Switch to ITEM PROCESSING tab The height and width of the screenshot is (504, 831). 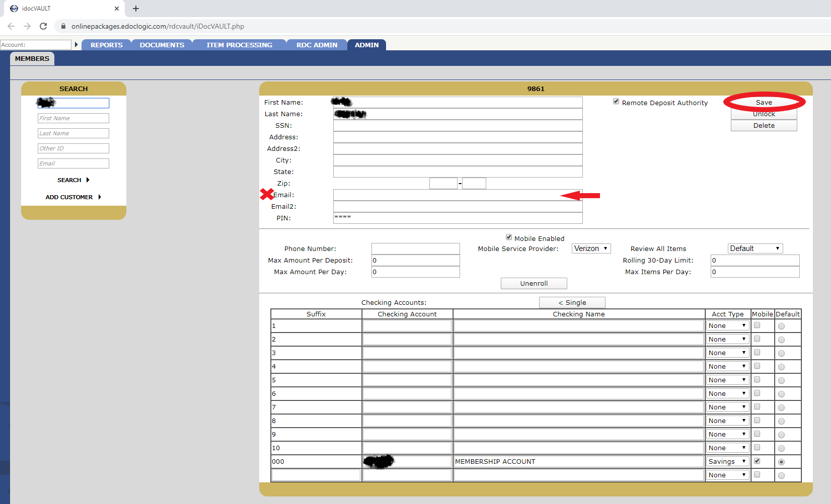click(240, 45)
